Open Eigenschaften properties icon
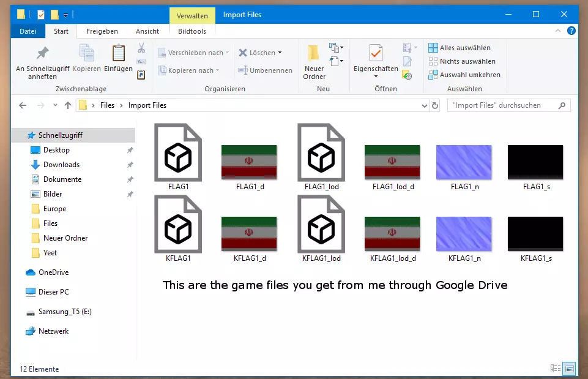 tap(376, 53)
